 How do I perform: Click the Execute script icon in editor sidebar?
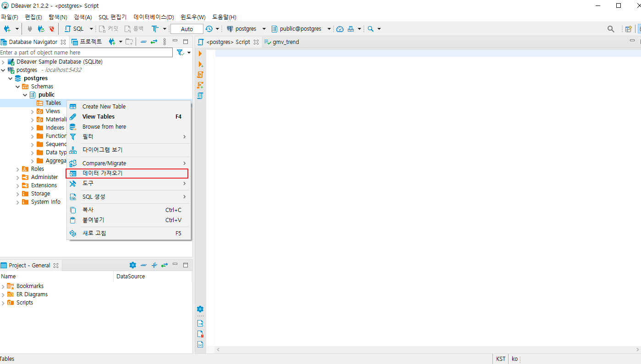200,75
